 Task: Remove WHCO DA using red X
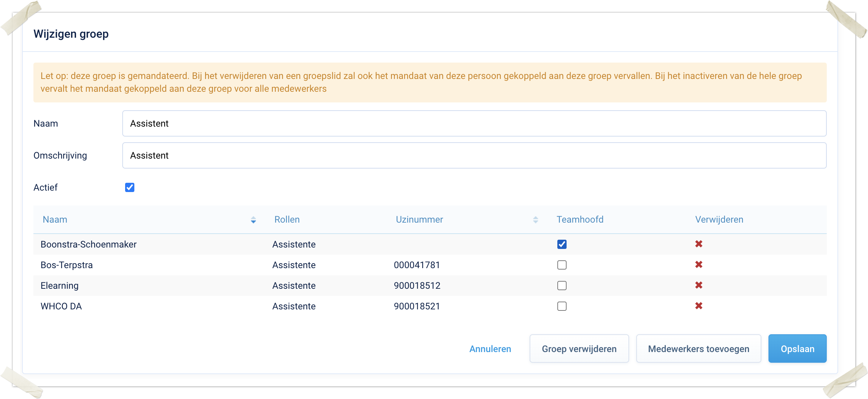698,306
